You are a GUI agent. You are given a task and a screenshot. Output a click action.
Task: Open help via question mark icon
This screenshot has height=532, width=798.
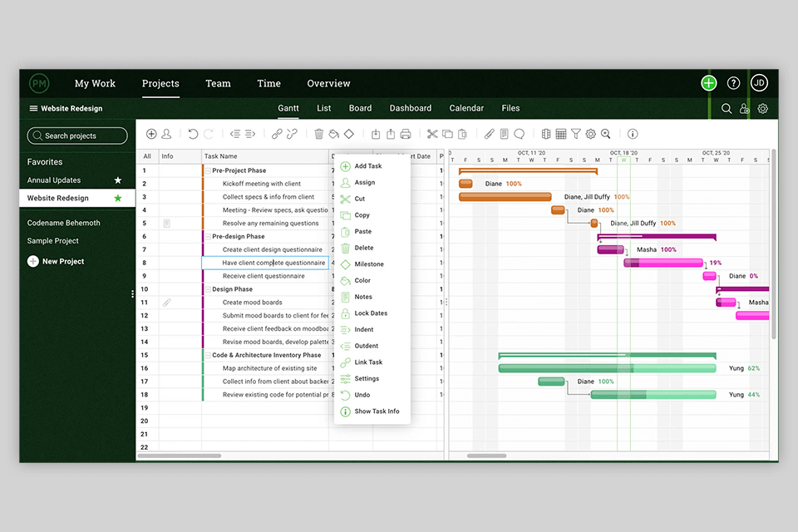tap(733, 83)
